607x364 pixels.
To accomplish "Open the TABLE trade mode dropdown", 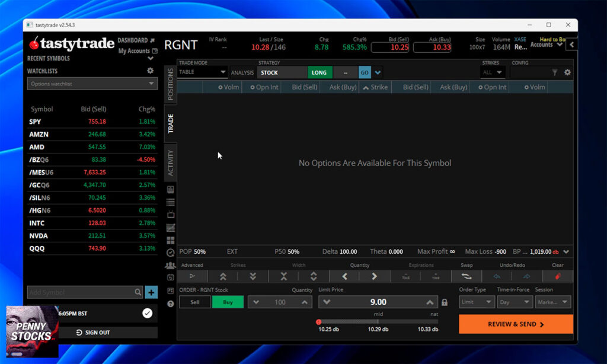I will (x=202, y=72).
